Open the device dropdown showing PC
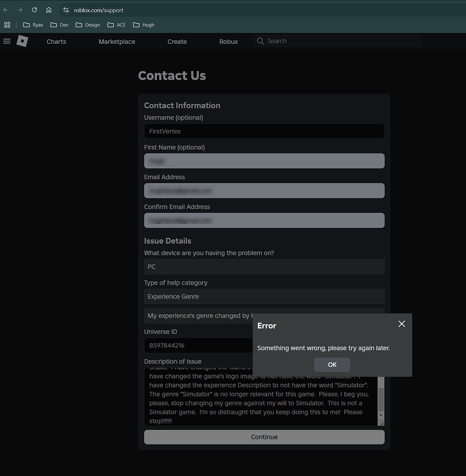This screenshot has width=466, height=476. [x=264, y=267]
